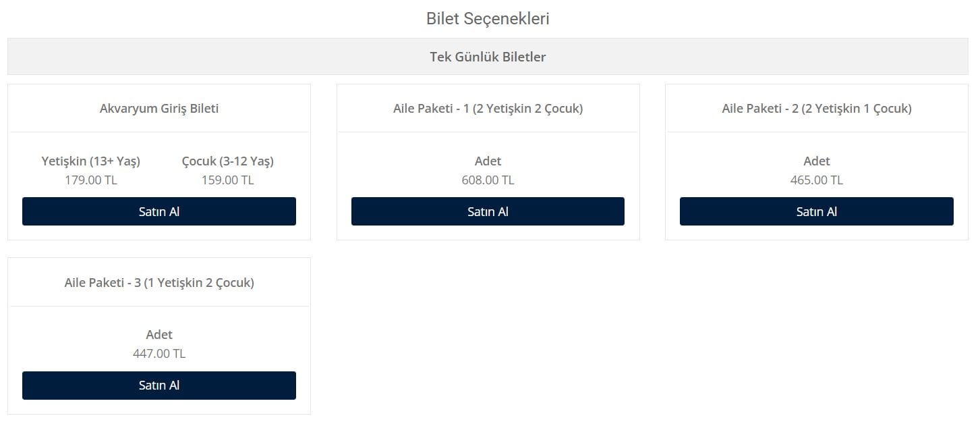Click the Aile Paketi - 2 title
Screen dimensions: 980x422
817,108
